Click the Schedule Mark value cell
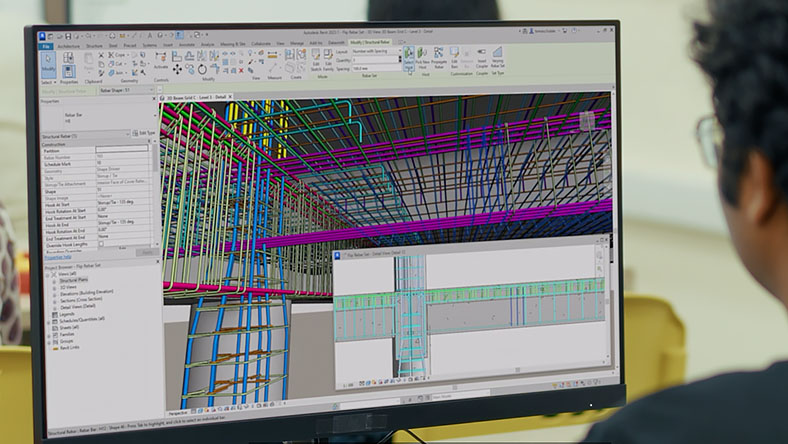Viewport: 788px width, 444px height. [122, 162]
